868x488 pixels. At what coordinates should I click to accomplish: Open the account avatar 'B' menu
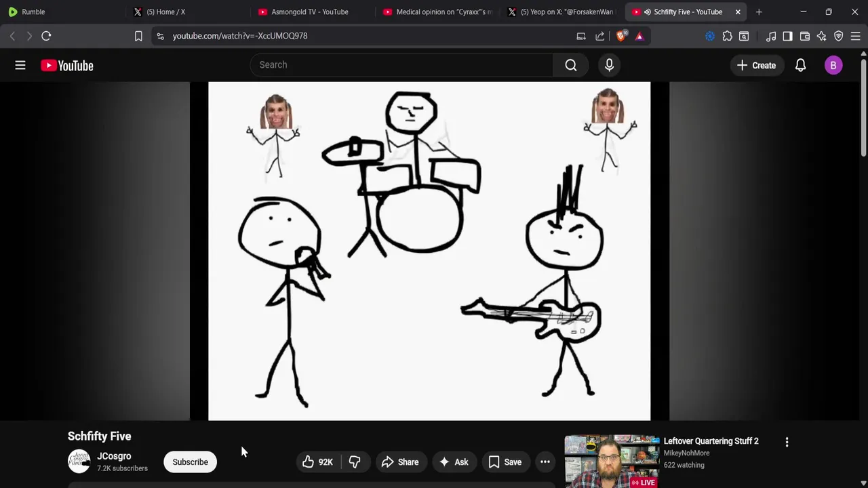833,65
